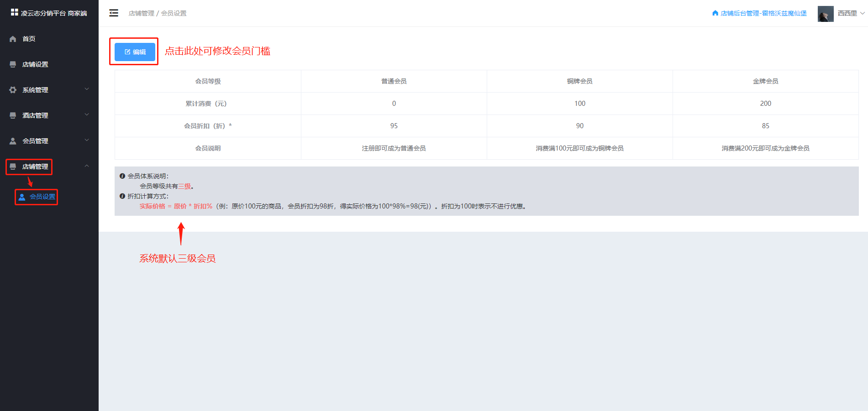
Task: Click the 实际价格 = 原价 * 折扣% formula
Action: click(176, 206)
